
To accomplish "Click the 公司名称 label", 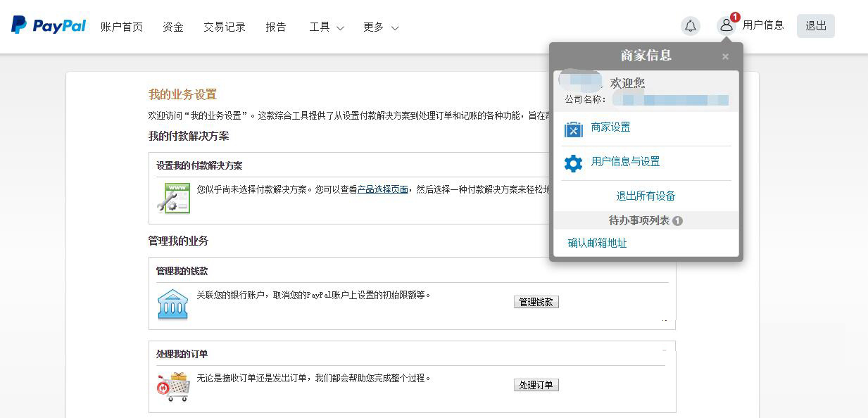I will tap(586, 100).
